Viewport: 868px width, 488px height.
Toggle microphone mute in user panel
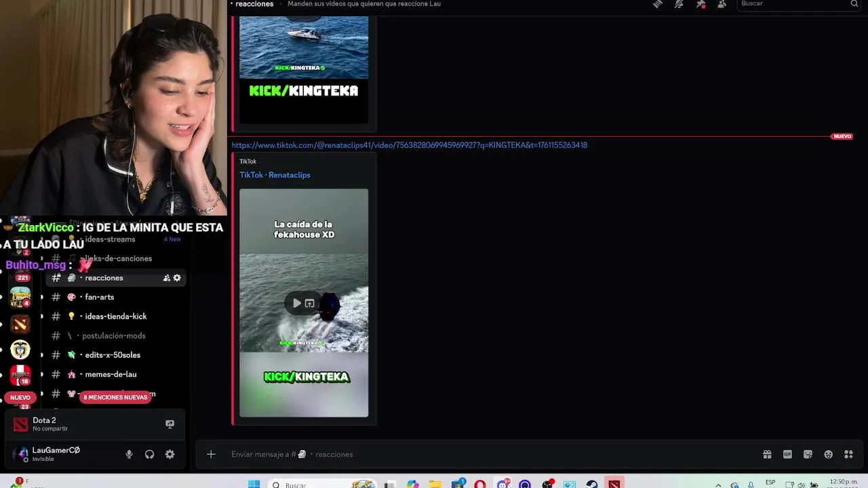pyautogui.click(x=129, y=454)
